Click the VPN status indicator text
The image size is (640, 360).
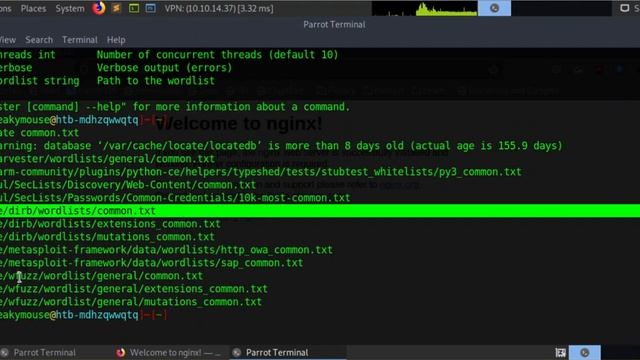coord(219,9)
